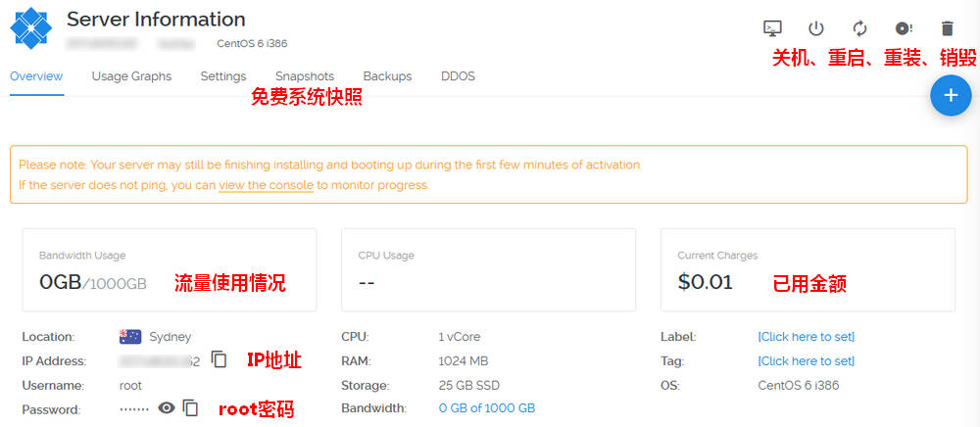Click the power off server icon
Image resolution: width=980 pixels, height=427 pixels.
tap(816, 28)
